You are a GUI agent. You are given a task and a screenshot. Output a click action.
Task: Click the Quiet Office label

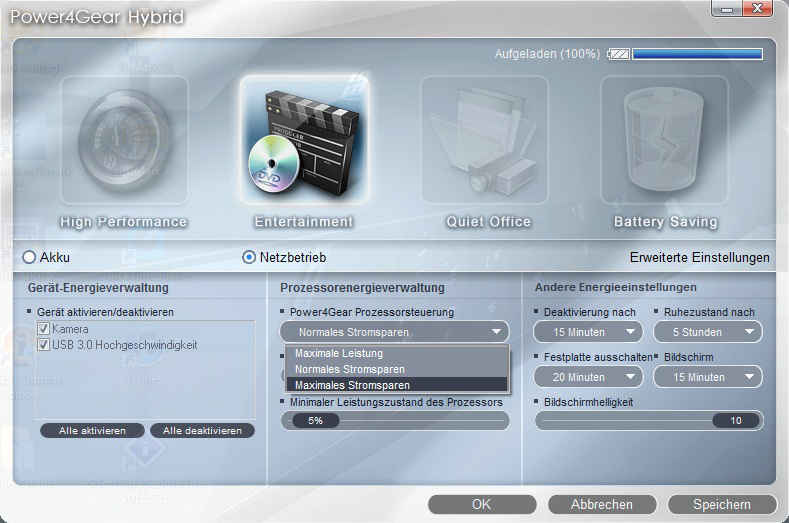click(x=489, y=222)
